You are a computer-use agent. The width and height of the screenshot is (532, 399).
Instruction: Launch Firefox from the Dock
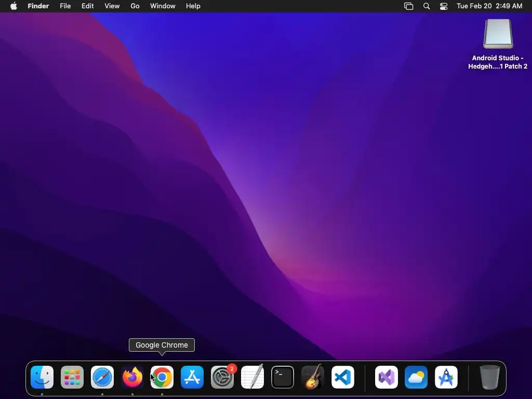pyautogui.click(x=132, y=377)
